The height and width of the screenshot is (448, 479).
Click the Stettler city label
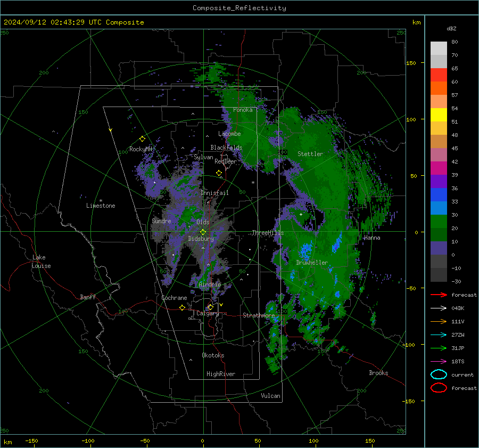(x=310, y=154)
